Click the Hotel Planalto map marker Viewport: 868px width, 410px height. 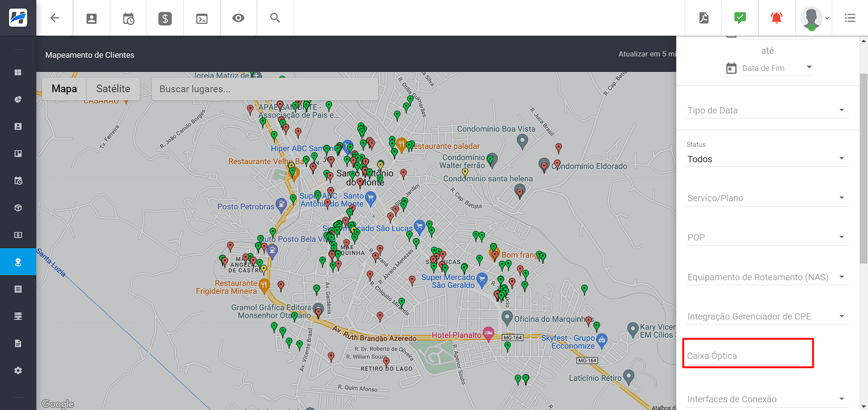489,334
